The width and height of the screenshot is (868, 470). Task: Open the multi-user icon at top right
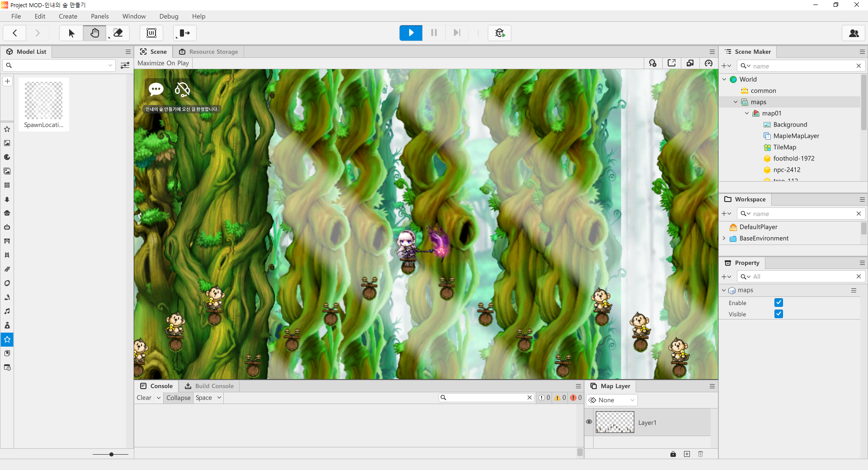854,33
